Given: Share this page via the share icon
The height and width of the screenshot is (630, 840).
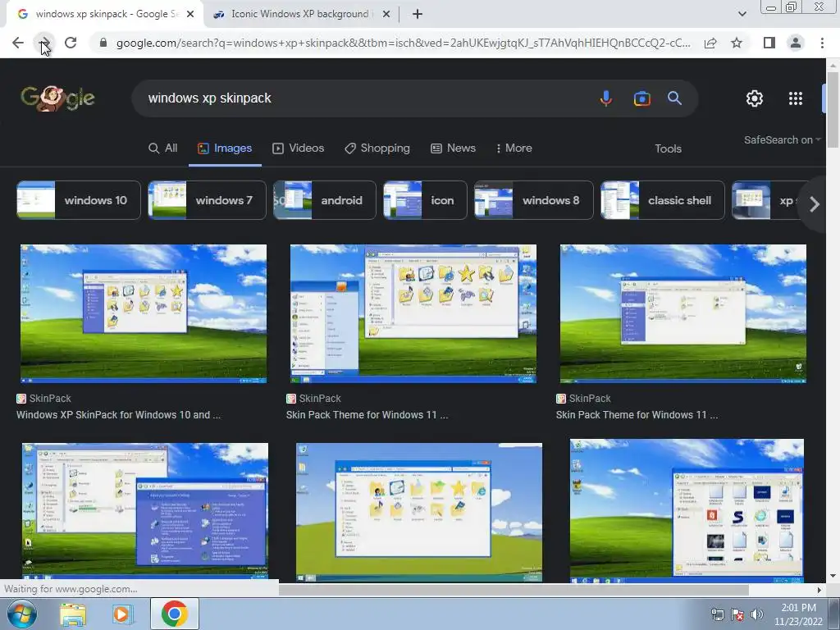Looking at the screenshot, I should point(710,43).
